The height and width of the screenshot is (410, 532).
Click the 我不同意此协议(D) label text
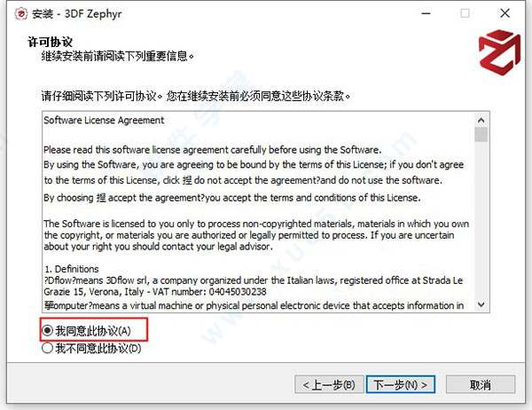(x=98, y=348)
